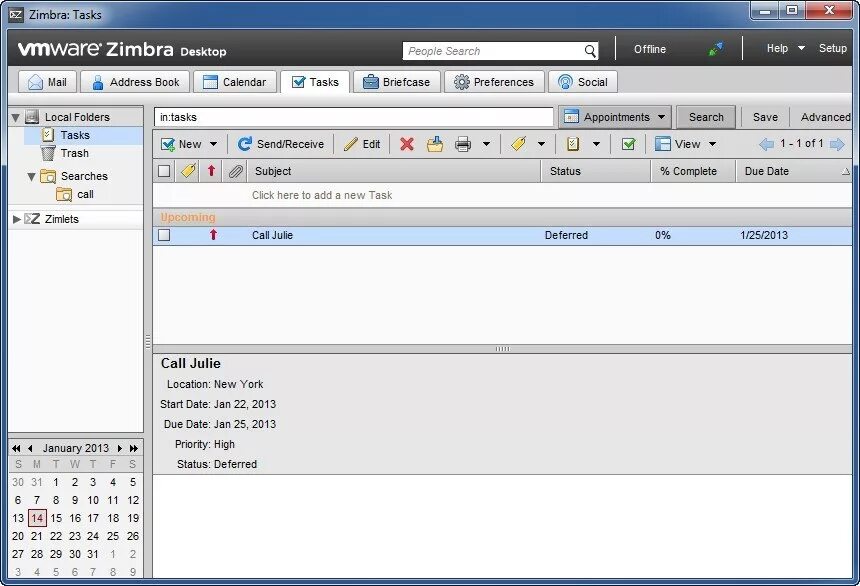Open the Preferences tab
This screenshot has width=860, height=586.
point(494,82)
